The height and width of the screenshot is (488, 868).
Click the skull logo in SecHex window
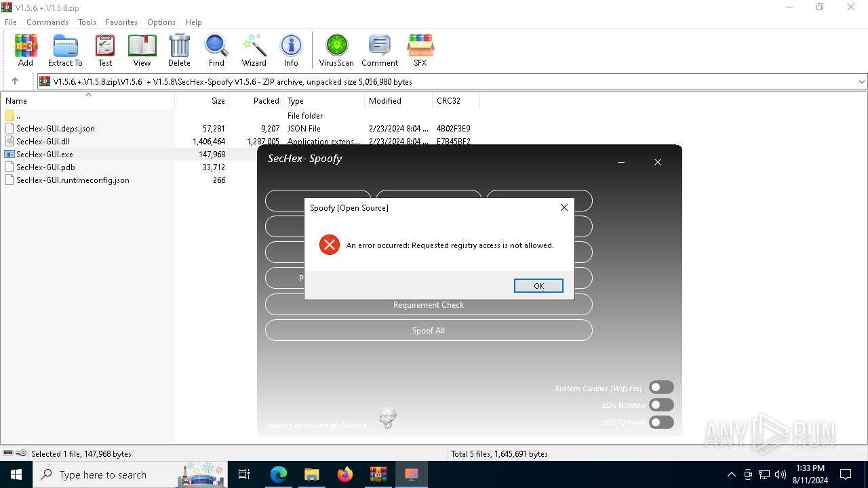pos(388,418)
